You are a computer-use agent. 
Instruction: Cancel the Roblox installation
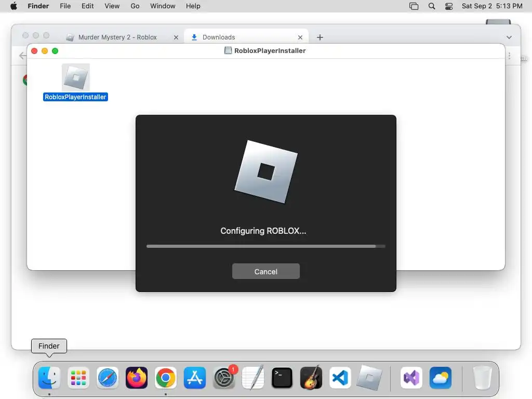coord(266,271)
